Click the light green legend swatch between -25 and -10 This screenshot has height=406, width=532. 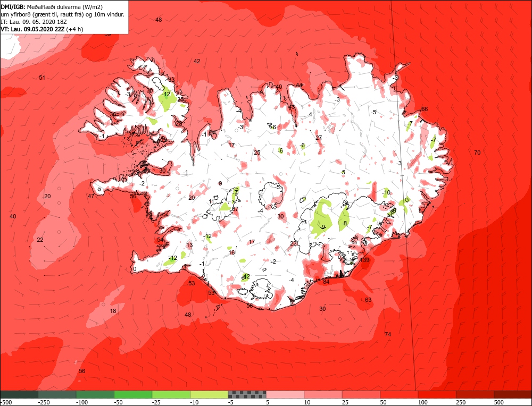tap(171, 394)
